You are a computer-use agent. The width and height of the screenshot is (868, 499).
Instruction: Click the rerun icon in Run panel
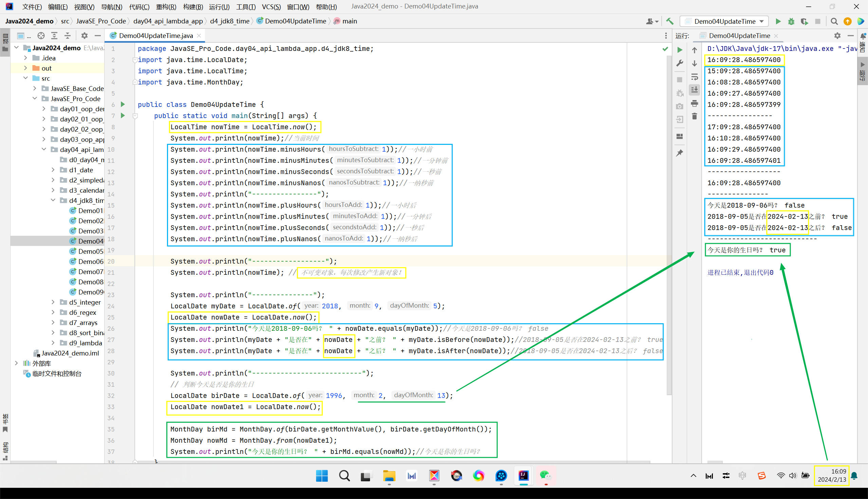pos(680,50)
